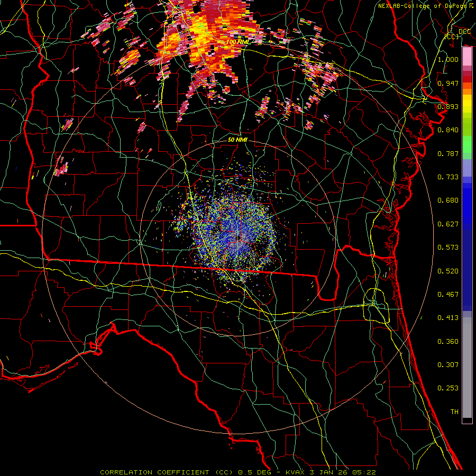Pick the yellow segment of the color bar
This screenshot has height=476, width=476.
click(x=467, y=105)
